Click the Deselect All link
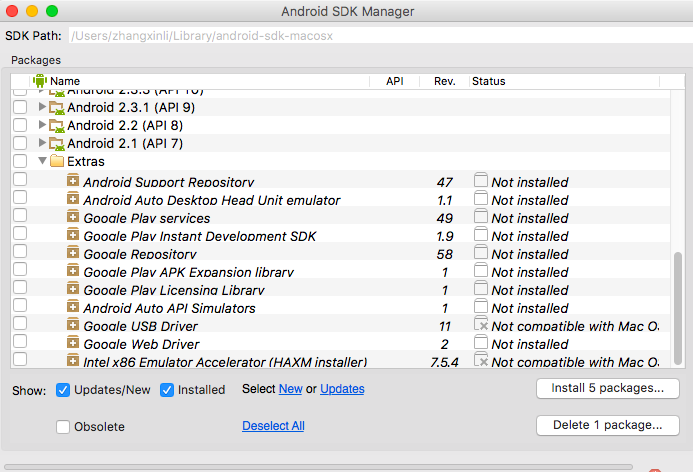 coord(273,426)
